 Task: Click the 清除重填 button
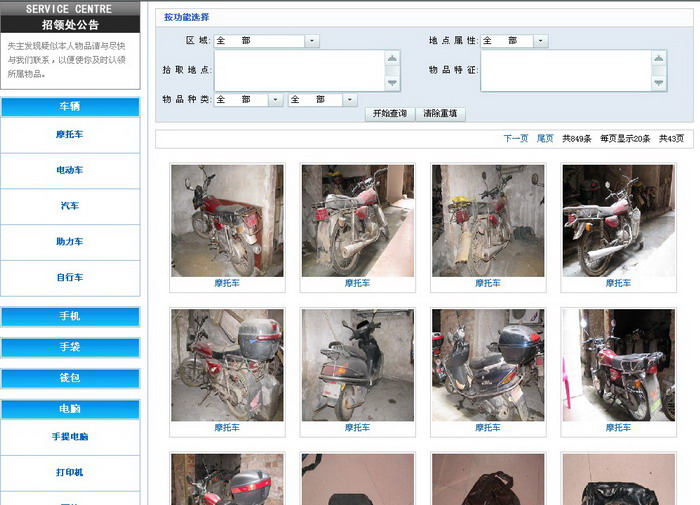pos(440,114)
